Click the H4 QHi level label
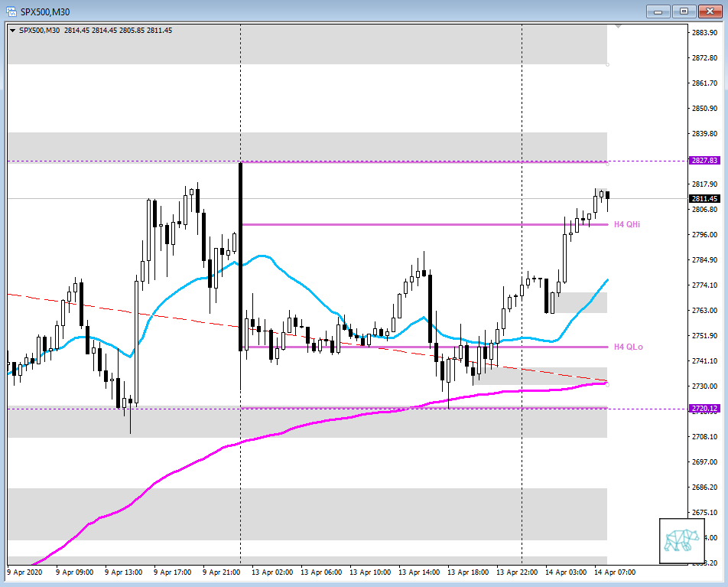The image size is (728, 587). (628, 224)
